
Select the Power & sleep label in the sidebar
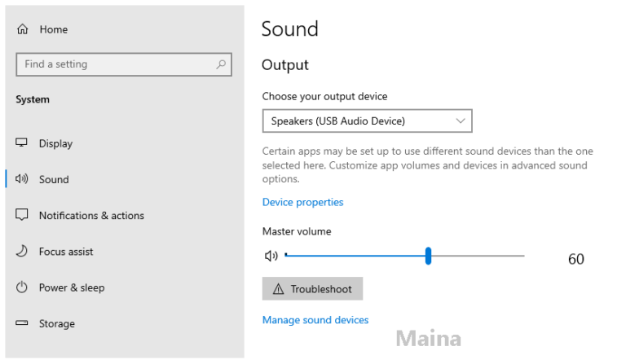72,287
